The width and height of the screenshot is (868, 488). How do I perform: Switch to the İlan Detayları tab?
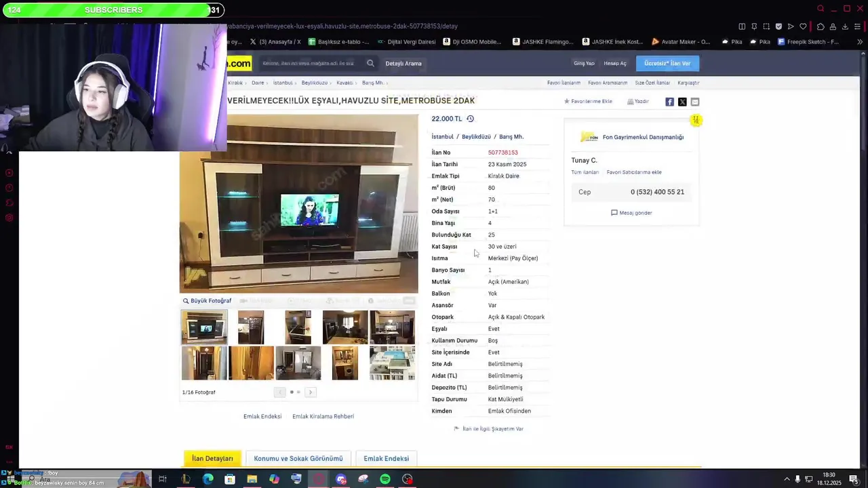point(212,458)
